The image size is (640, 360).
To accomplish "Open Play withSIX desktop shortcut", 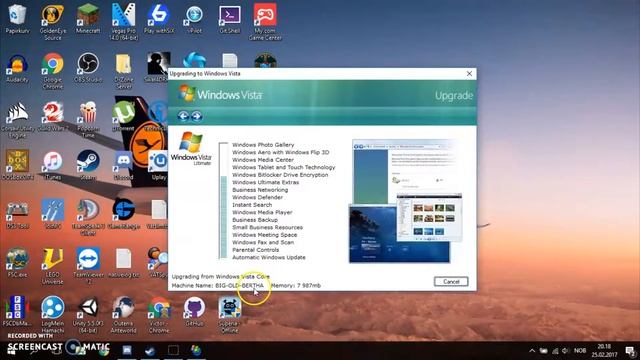I will tap(159, 18).
